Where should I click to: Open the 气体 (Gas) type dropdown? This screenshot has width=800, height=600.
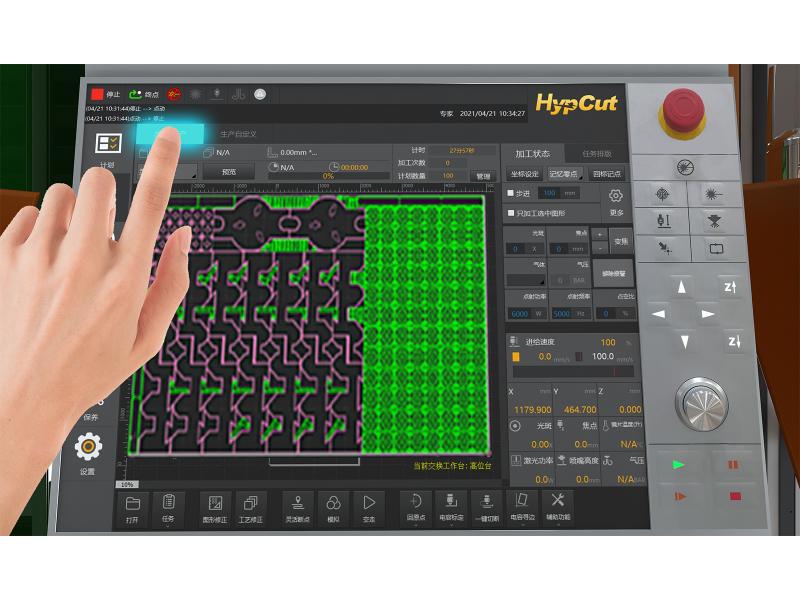coord(525,280)
